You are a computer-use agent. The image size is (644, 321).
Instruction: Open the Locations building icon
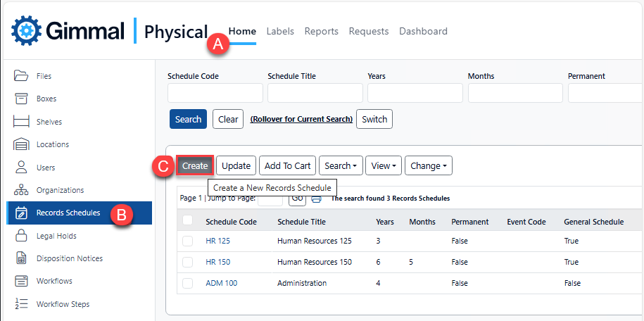pyautogui.click(x=21, y=144)
